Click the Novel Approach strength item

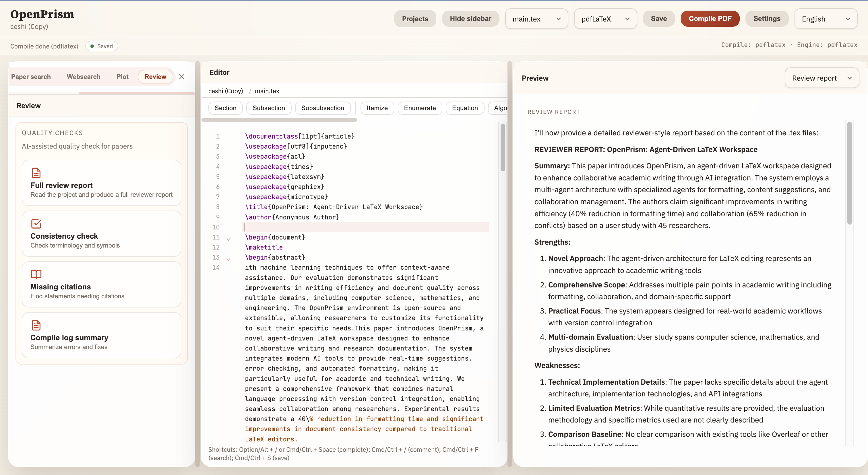pos(680,264)
